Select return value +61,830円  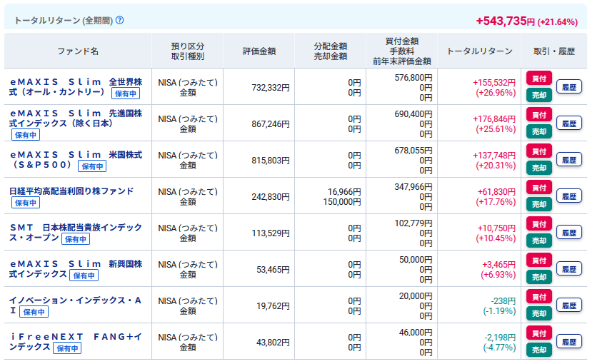tap(496, 192)
